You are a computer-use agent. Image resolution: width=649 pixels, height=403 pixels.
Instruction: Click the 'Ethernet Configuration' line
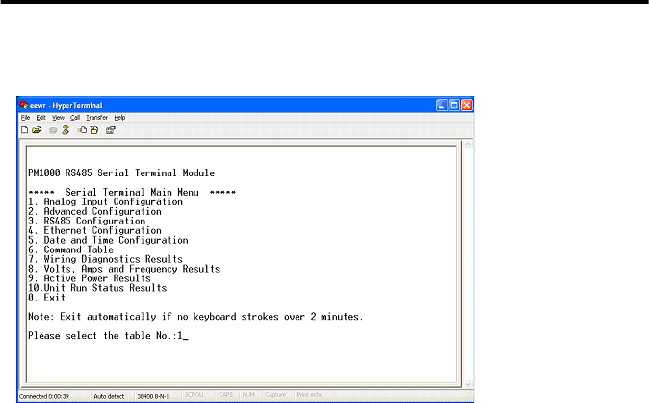pos(95,230)
